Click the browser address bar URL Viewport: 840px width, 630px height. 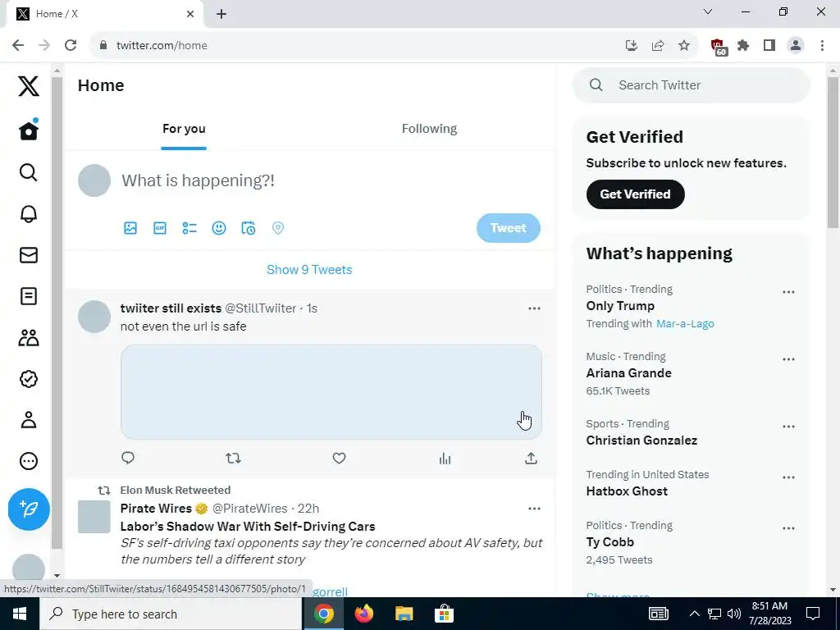(x=162, y=46)
